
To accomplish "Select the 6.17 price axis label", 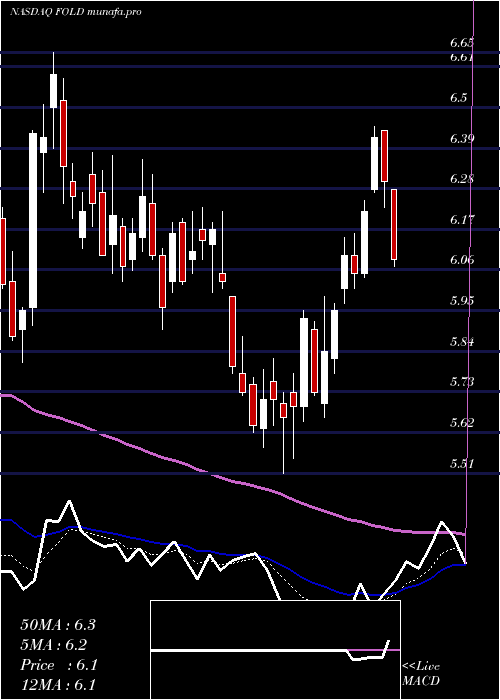I will [x=462, y=220].
